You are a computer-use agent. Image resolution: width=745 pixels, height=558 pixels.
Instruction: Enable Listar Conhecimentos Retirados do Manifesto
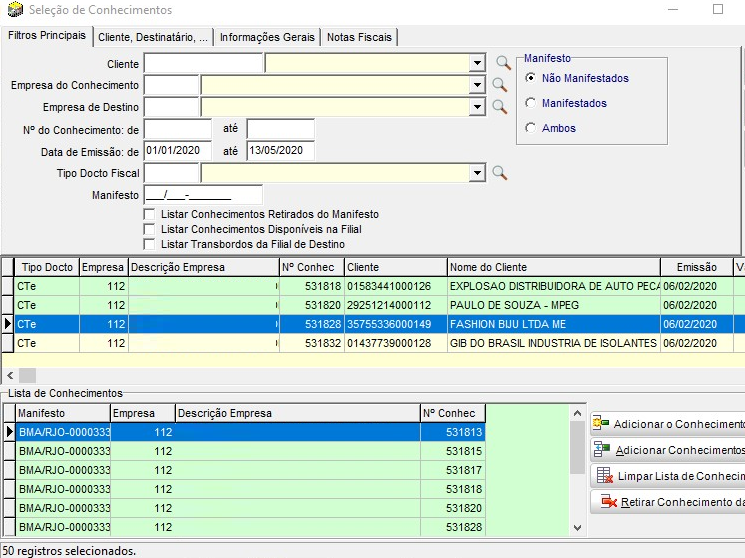[x=150, y=215]
